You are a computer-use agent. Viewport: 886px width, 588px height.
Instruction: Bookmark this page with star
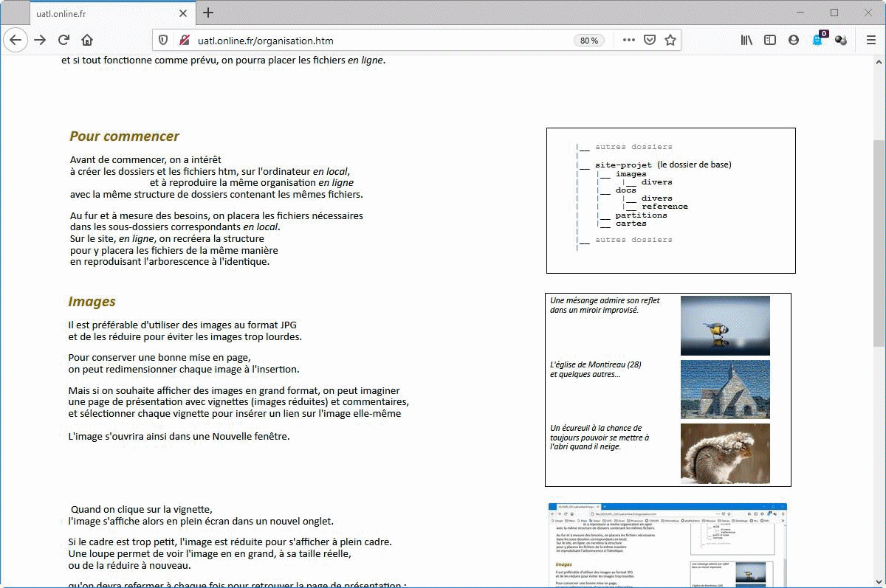click(x=670, y=40)
